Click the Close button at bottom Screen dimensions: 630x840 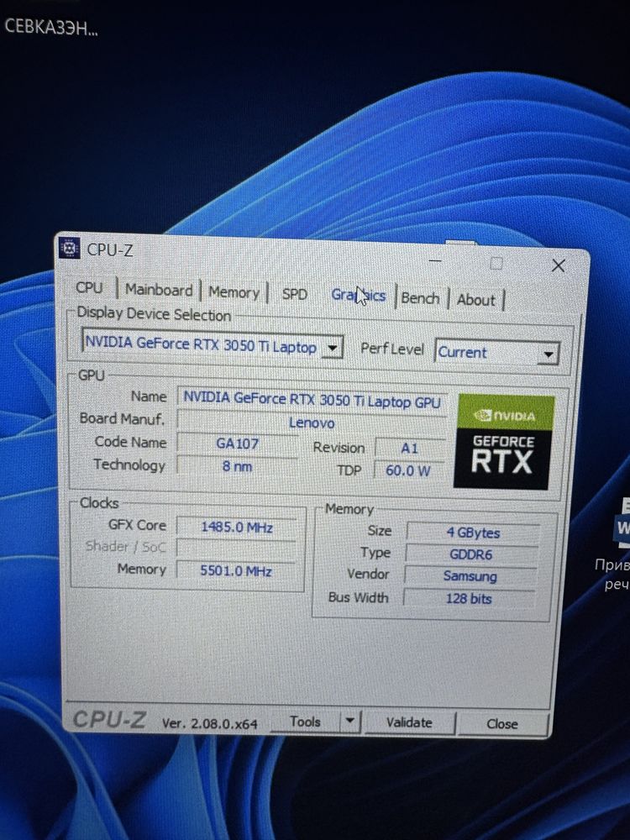502,724
